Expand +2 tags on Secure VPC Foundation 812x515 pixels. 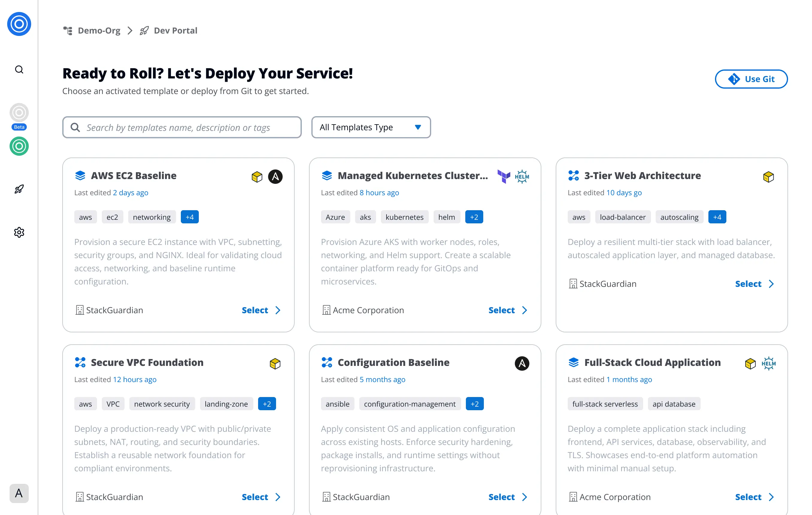tap(267, 404)
